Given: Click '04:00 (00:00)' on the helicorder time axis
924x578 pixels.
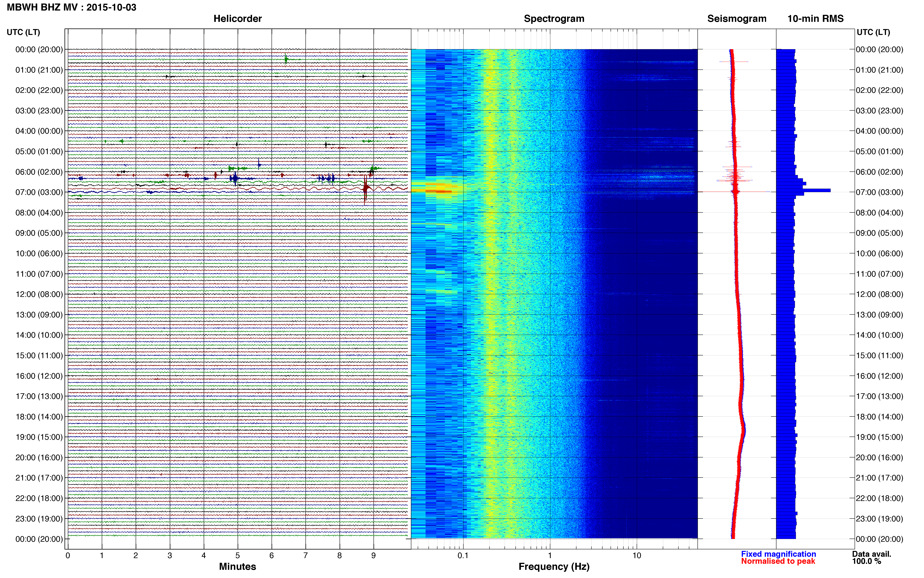Looking at the screenshot, I should tap(39, 131).
